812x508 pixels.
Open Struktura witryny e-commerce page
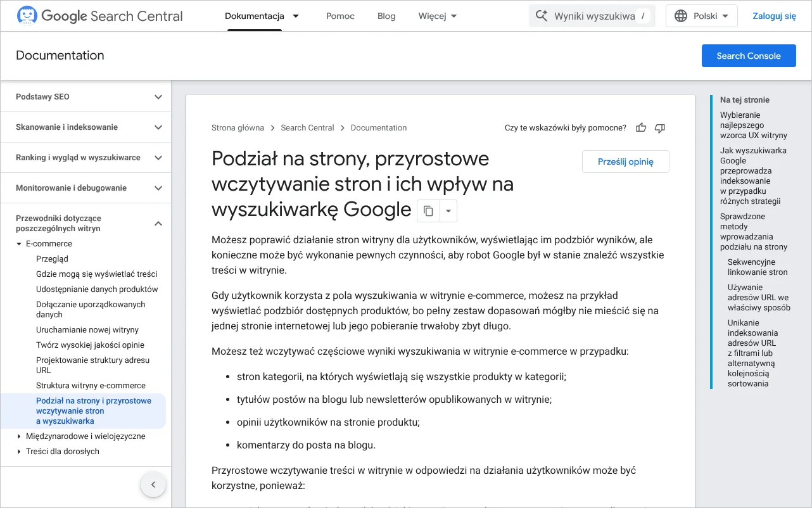(x=91, y=386)
